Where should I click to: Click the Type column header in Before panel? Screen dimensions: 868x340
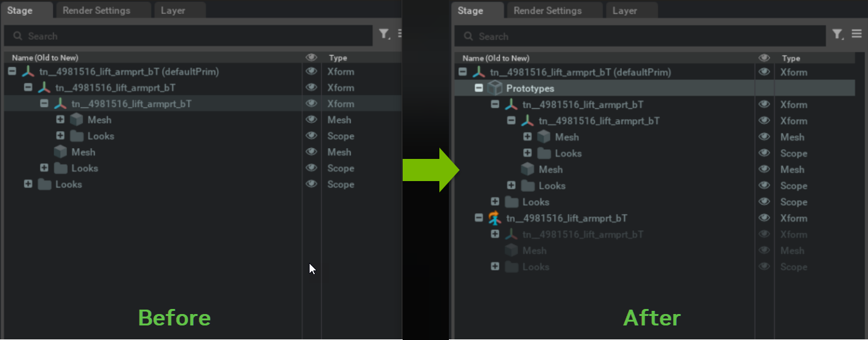click(x=338, y=58)
